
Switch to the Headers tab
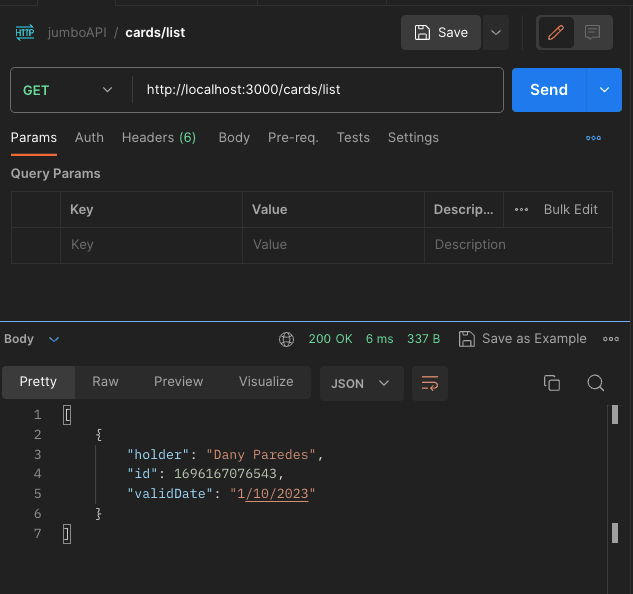158,137
